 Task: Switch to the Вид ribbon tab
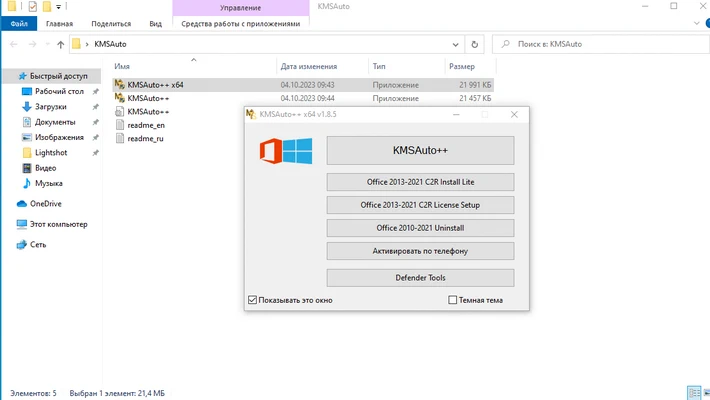[155, 24]
